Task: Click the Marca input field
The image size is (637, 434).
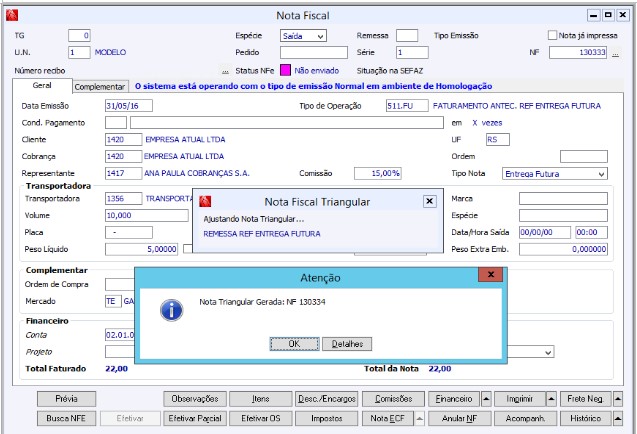Action: pos(563,198)
